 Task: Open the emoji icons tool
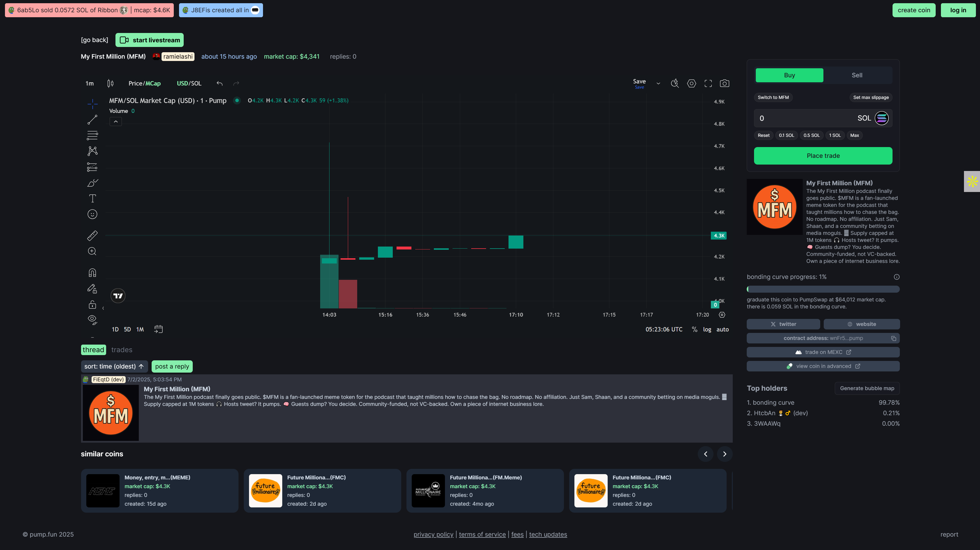[92, 214]
